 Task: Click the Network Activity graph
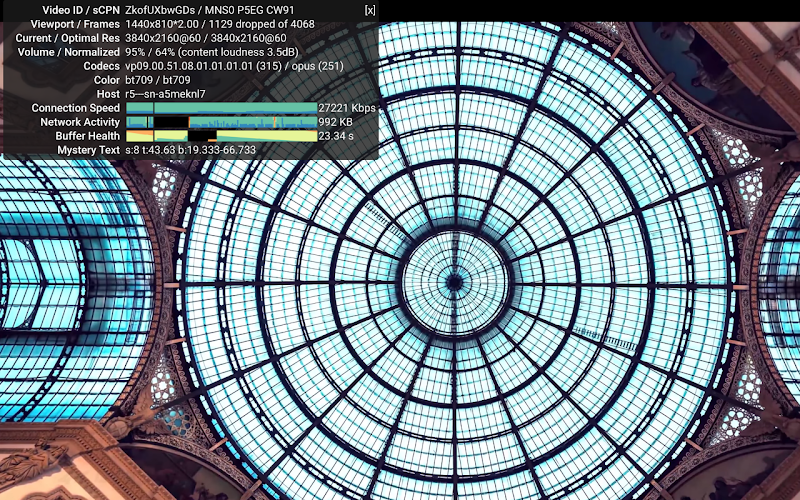221,122
